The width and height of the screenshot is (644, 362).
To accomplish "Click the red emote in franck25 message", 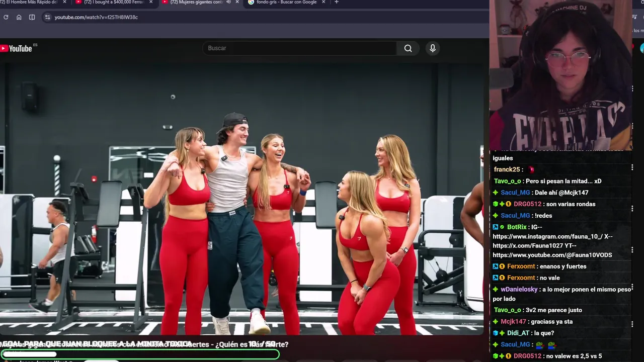I will pyautogui.click(x=531, y=170).
